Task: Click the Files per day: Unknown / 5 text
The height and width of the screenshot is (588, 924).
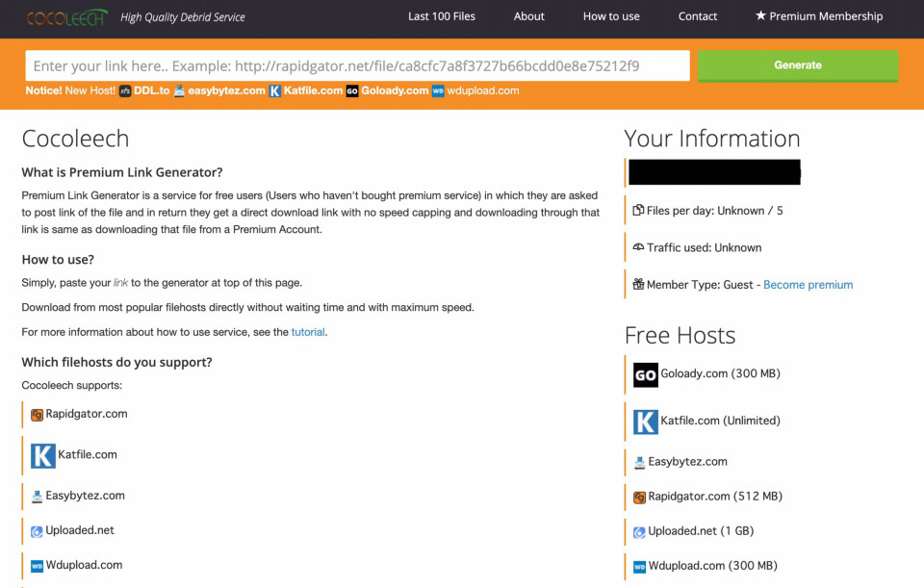Action: 714,211
